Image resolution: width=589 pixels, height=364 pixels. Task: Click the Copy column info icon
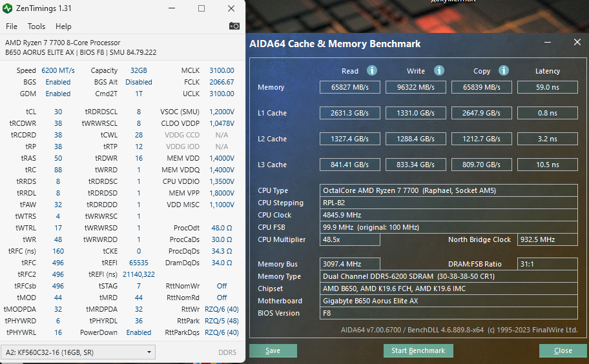tap(503, 70)
